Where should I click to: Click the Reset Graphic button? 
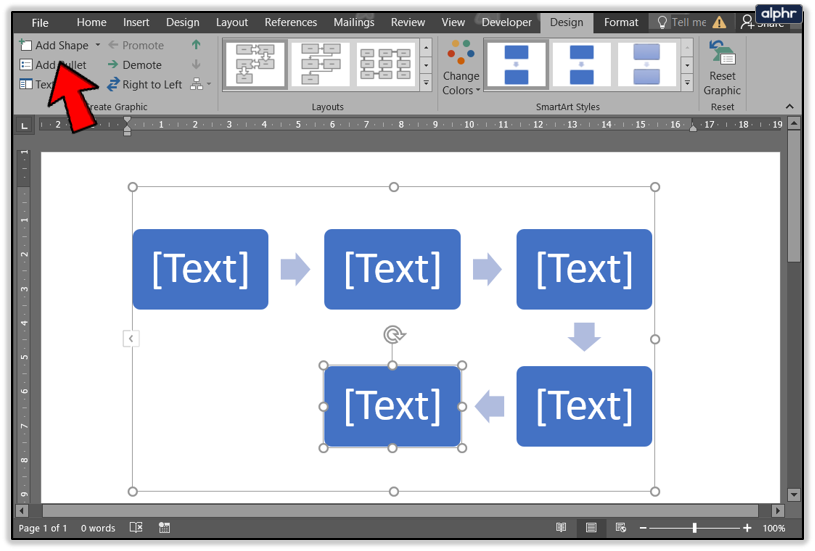[x=722, y=68]
